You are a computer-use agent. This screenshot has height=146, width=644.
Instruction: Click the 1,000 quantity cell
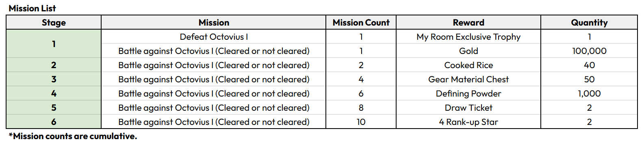[x=589, y=93]
